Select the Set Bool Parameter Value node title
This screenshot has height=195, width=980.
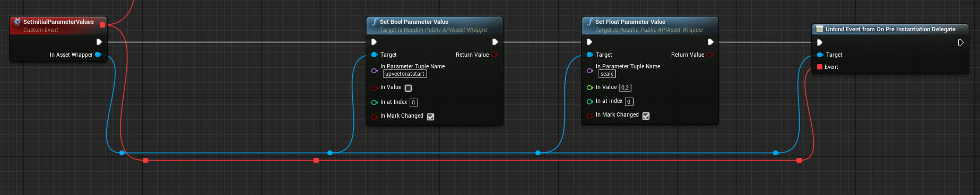click(x=414, y=22)
